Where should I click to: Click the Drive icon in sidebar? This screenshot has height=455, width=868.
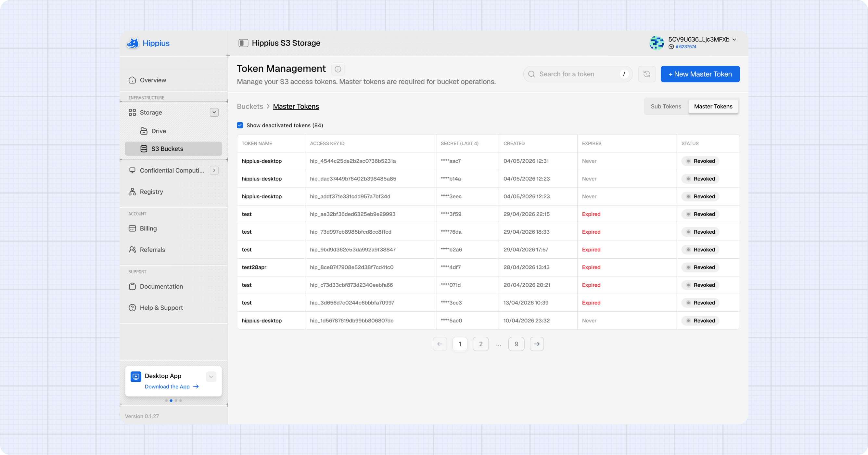(x=144, y=131)
